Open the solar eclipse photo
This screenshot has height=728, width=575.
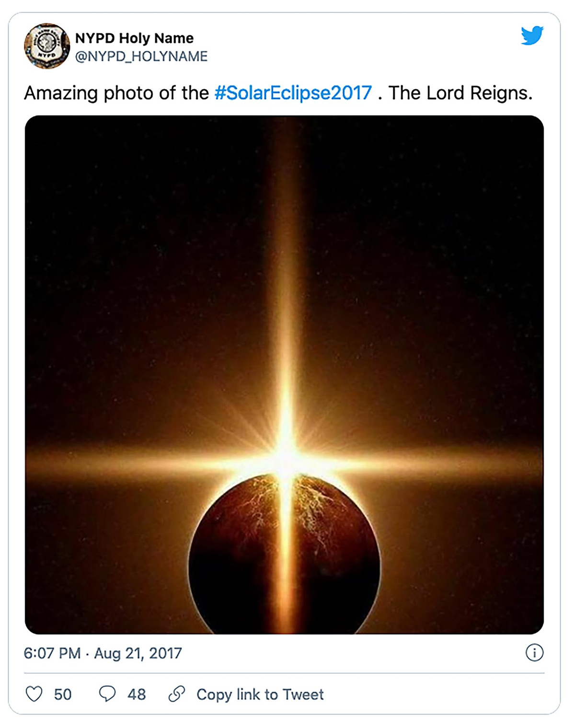(284, 288)
